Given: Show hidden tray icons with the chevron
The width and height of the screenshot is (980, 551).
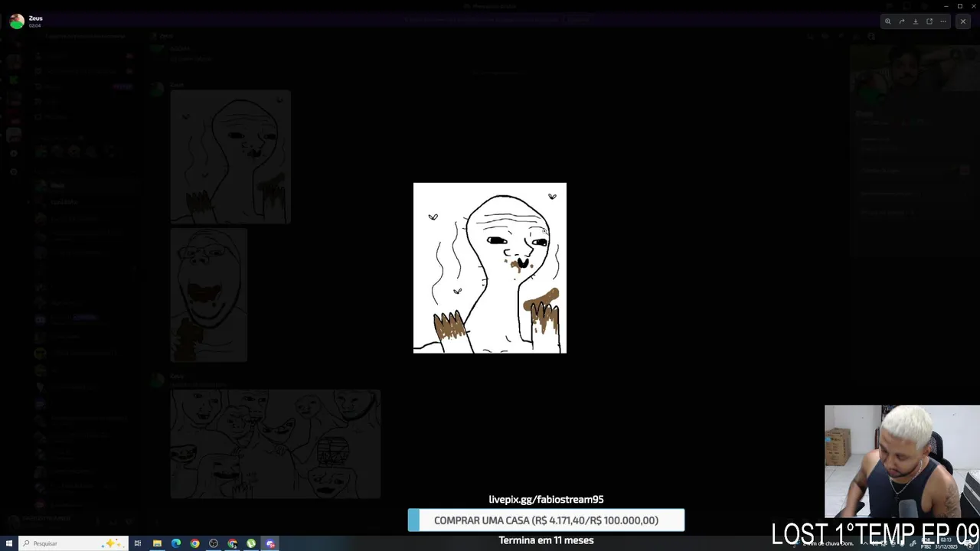Looking at the screenshot, I should coord(864,543).
